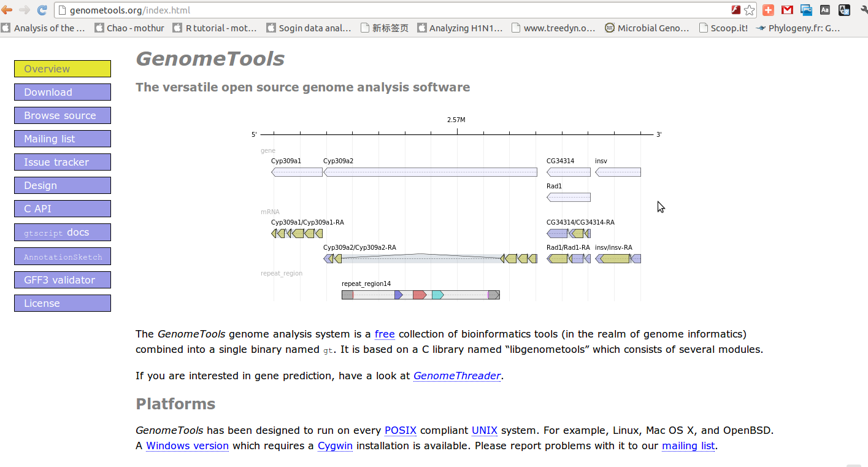Viewport: 868px width, 467px height.
Task: Open the License page
Action: 63,303
